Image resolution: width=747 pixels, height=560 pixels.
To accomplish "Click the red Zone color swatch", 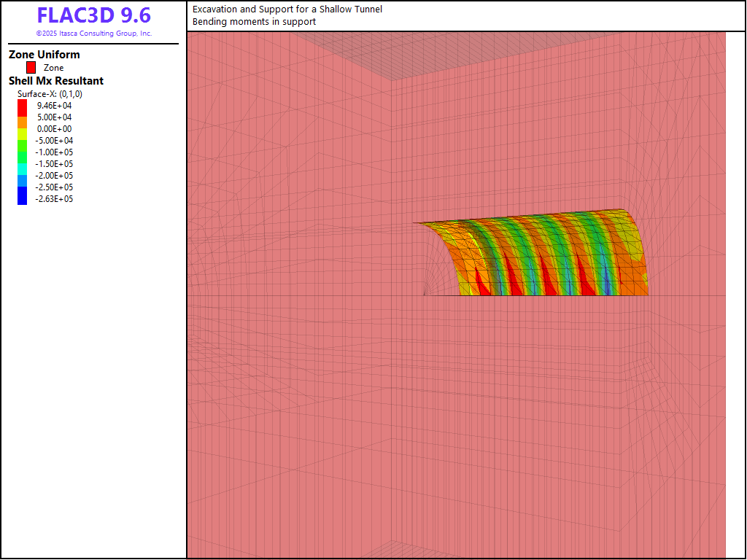I will 31,68.
